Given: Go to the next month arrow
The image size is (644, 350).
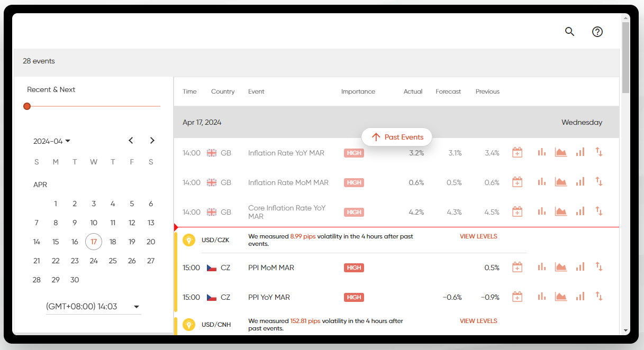Looking at the screenshot, I should click(152, 141).
